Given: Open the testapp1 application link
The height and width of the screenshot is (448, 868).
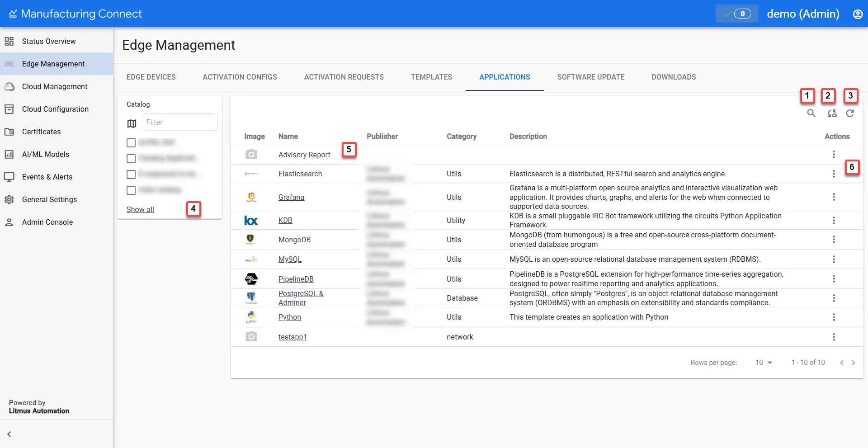Looking at the screenshot, I should (292, 337).
